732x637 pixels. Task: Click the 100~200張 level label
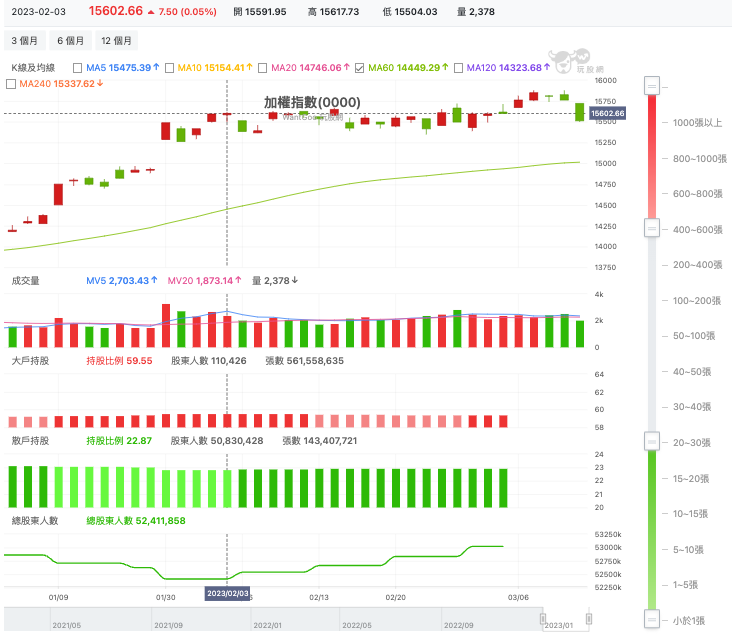coord(697,301)
